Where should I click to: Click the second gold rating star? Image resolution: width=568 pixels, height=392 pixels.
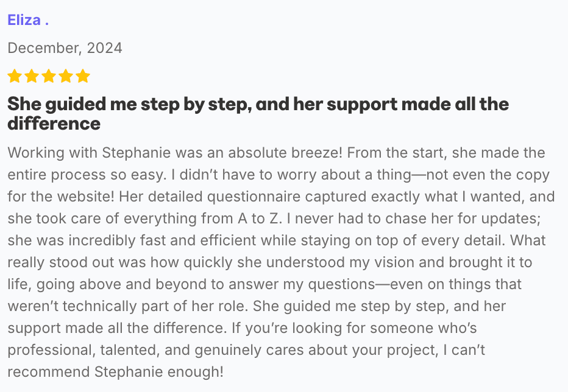pyautogui.click(x=31, y=76)
